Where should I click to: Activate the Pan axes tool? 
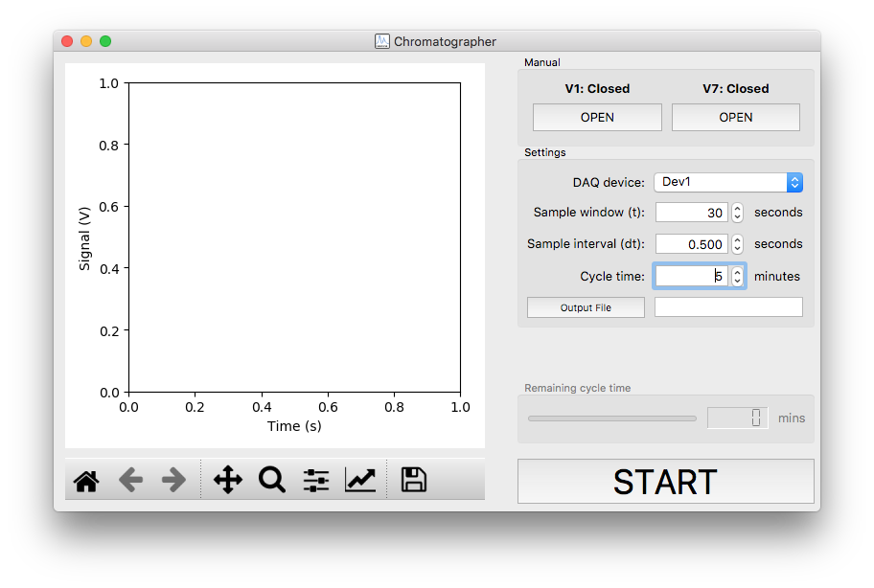[x=228, y=480]
